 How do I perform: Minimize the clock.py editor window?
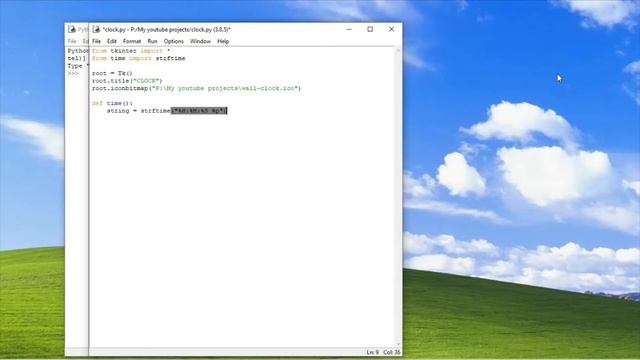pyautogui.click(x=349, y=29)
